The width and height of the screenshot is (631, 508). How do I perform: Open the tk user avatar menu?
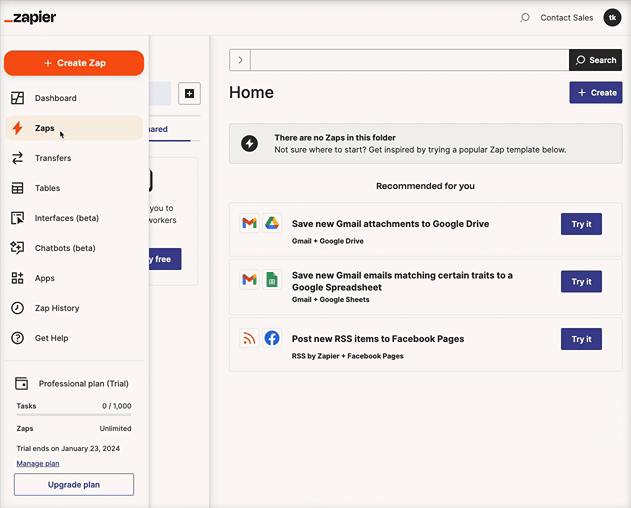[612, 17]
